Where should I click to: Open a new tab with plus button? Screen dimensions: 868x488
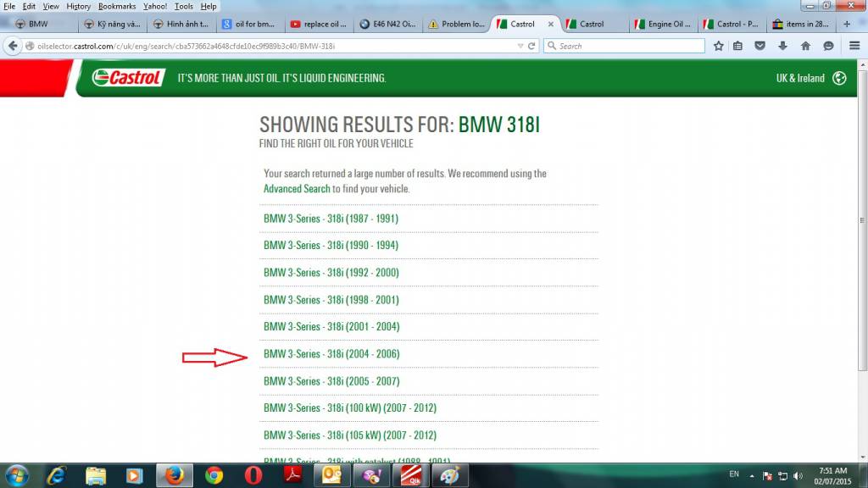847,24
